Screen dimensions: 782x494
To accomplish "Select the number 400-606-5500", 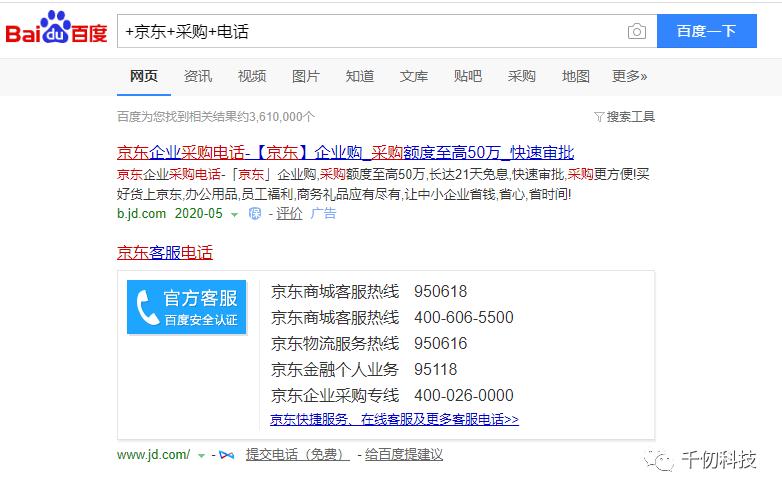I will point(464,318).
